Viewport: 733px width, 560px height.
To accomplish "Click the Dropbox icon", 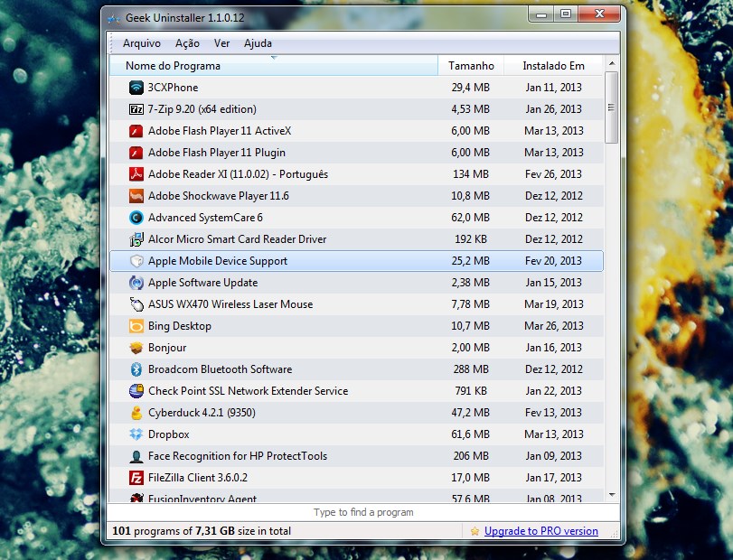I will [136, 434].
